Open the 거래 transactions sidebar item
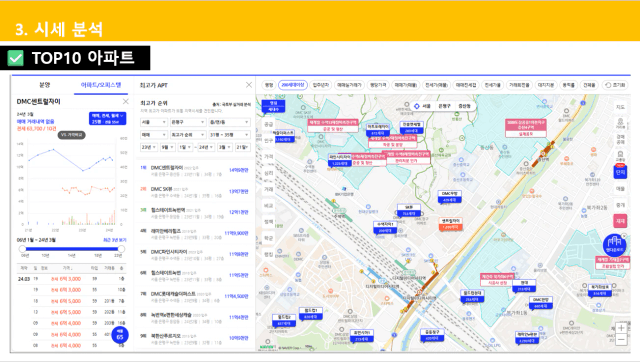The image size is (640, 362). pyautogui.click(x=268, y=189)
